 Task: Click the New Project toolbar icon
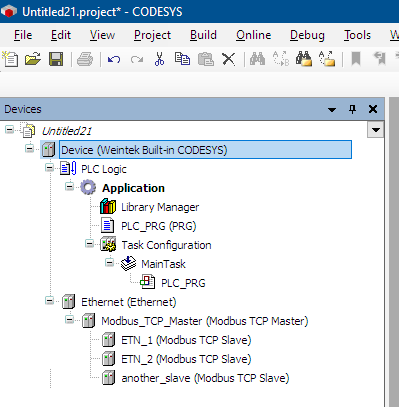(10, 59)
